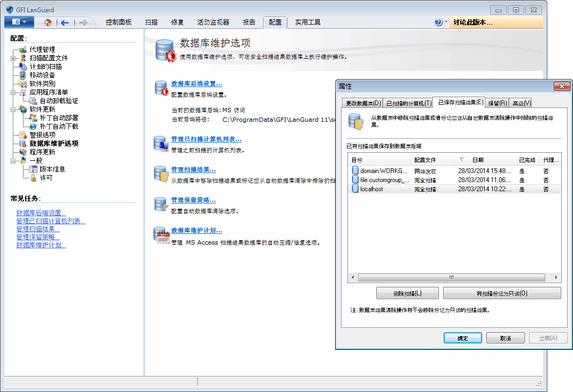Viewport: 573px width, 392px height.
Task: Switch to the 修复 tab
Action: (x=177, y=22)
